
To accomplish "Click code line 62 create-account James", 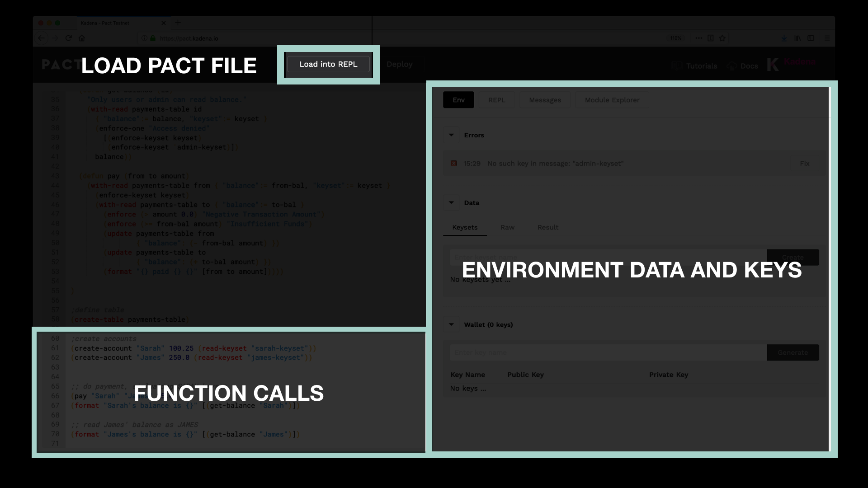I will pyautogui.click(x=192, y=357).
